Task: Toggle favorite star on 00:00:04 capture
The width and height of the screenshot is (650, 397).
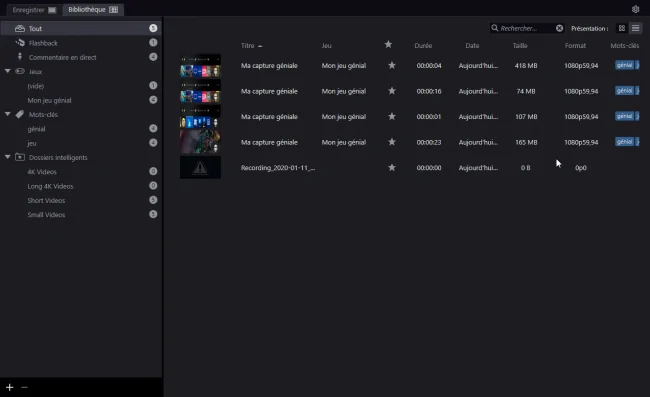Action: pos(392,65)
